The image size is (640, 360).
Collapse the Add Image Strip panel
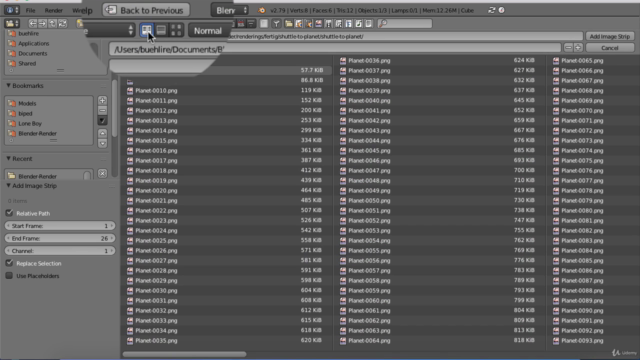click(x=8, y=186)
